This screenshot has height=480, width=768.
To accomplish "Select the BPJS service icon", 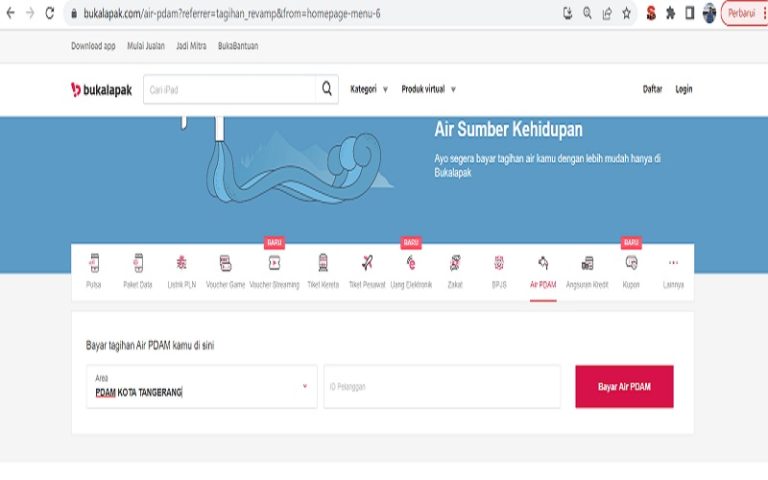I will (499, 263).
